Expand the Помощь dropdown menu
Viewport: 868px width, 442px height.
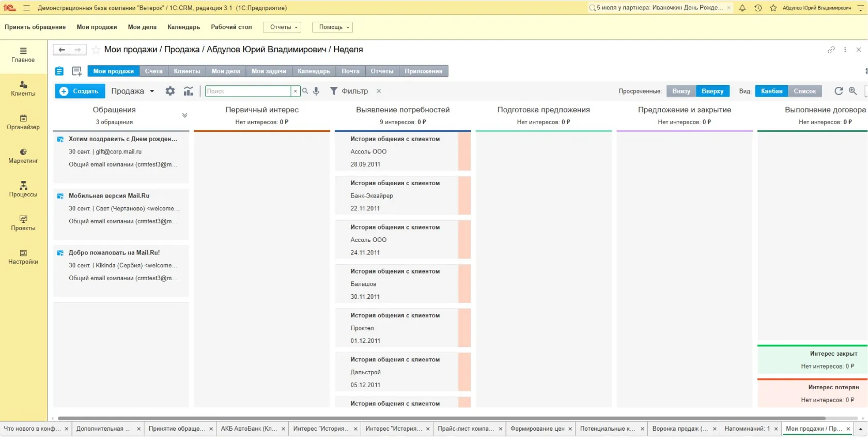tap(332, 27)
